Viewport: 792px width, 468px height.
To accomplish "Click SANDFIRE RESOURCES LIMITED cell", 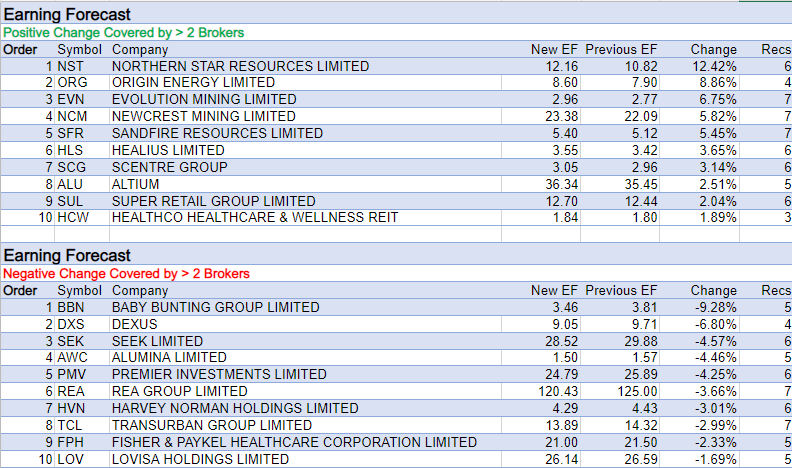I will click(217, 134).
